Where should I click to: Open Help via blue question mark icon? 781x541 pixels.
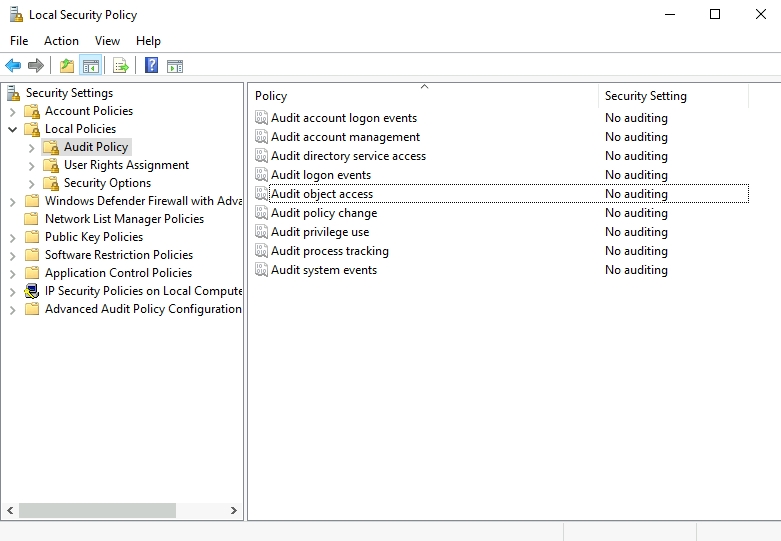pos(151,66)
